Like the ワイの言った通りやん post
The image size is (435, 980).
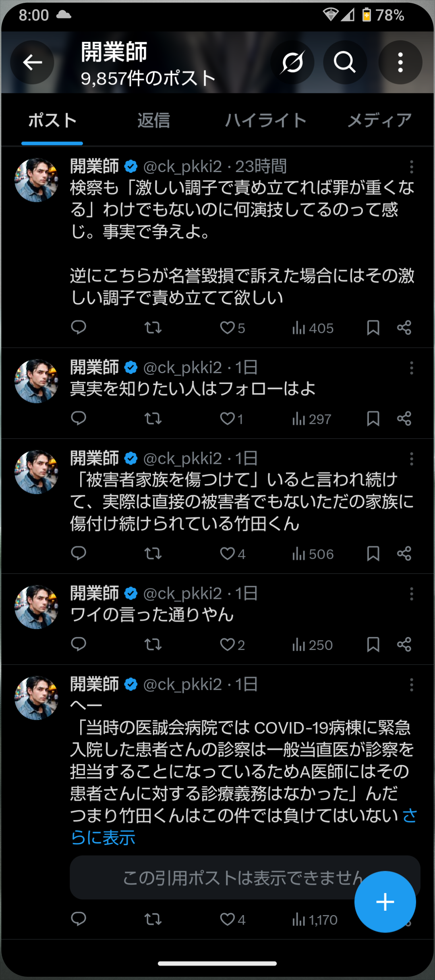[228, 644]
